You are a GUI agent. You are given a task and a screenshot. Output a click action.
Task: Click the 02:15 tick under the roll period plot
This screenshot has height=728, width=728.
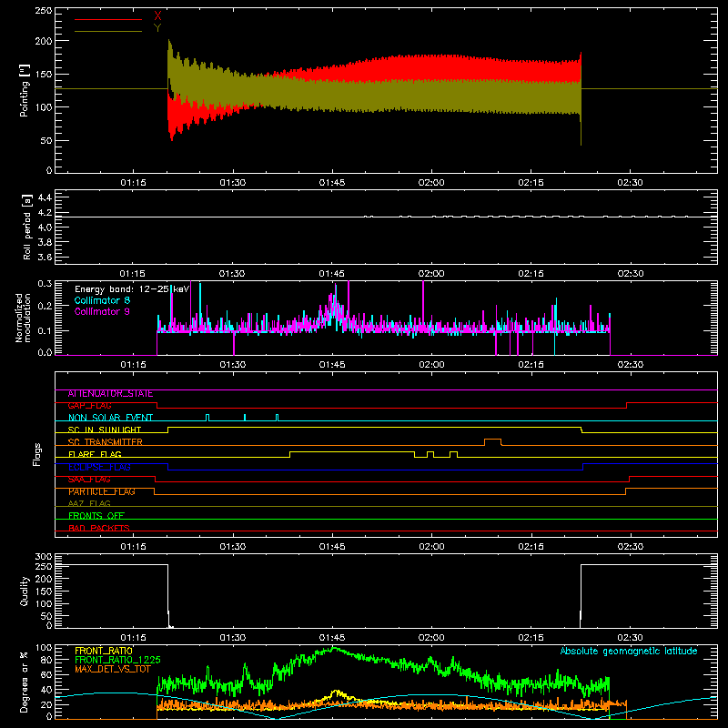coord(531,274)
